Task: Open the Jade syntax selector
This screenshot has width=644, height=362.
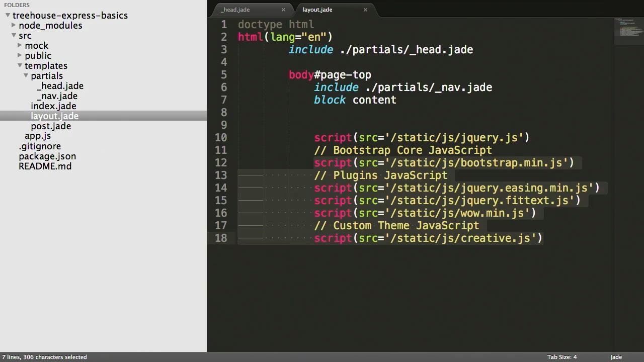Action: click(616, 357)
